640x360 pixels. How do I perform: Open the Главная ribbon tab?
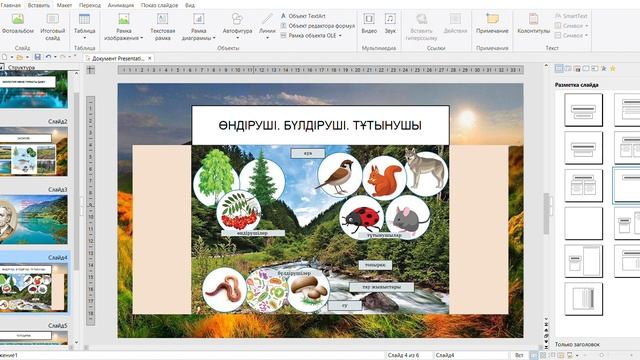(x=10, y=5)
